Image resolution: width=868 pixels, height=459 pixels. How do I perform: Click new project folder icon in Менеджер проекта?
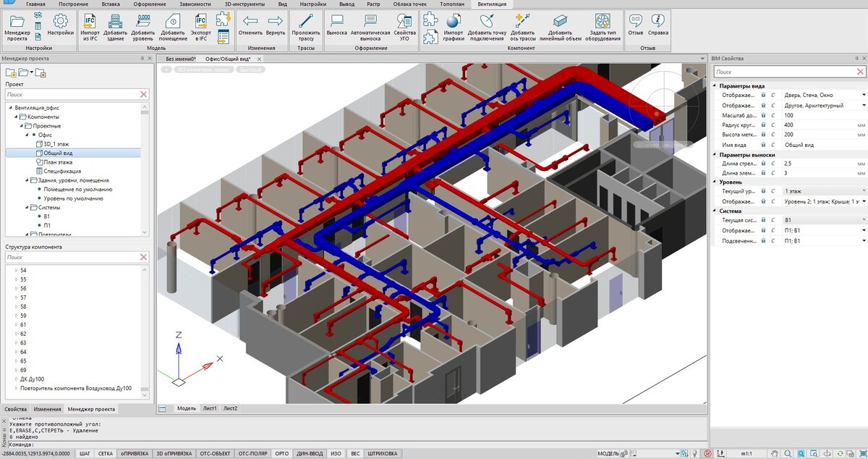pyautogui.click(x=11, y=73)
